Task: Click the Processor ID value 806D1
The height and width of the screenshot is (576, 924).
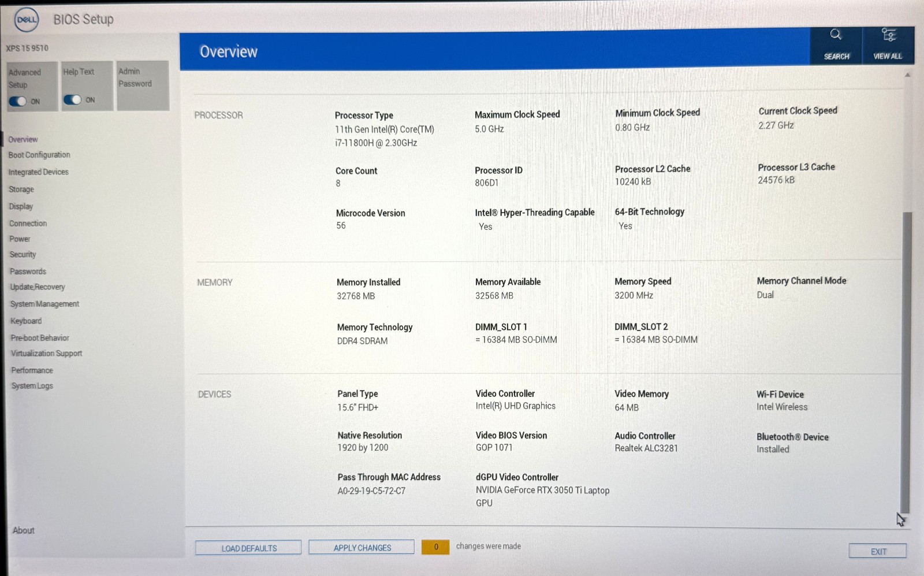Action: (486, 183)
